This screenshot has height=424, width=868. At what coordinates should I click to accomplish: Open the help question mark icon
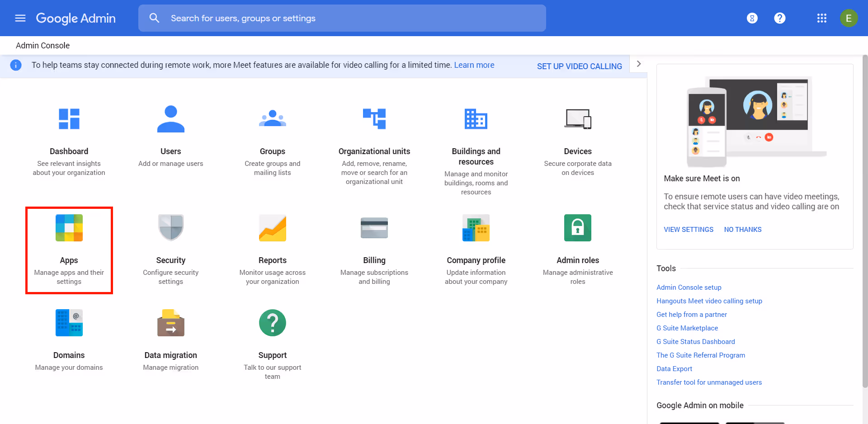pyautogui.click(x=779, y=18)
